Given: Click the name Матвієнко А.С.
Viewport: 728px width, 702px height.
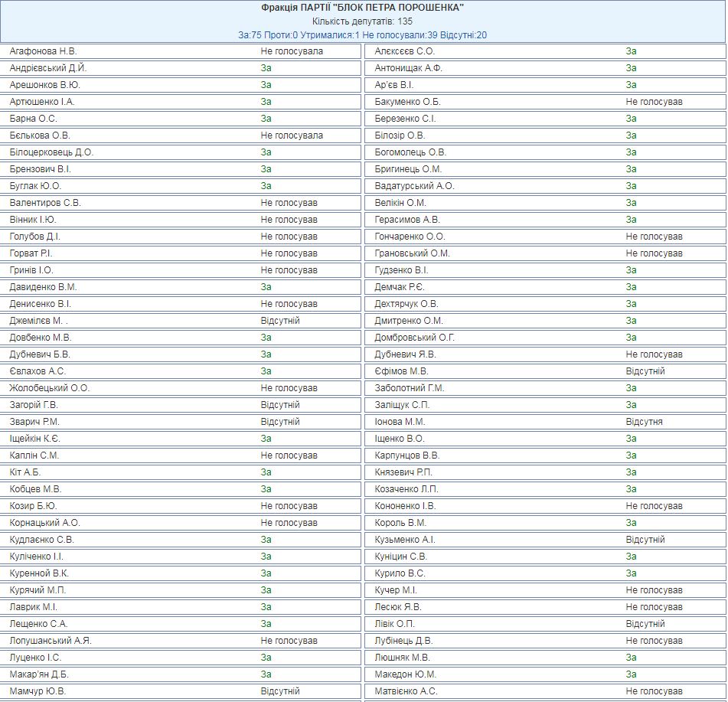Looking at the screenshot, I should point(406,691).
